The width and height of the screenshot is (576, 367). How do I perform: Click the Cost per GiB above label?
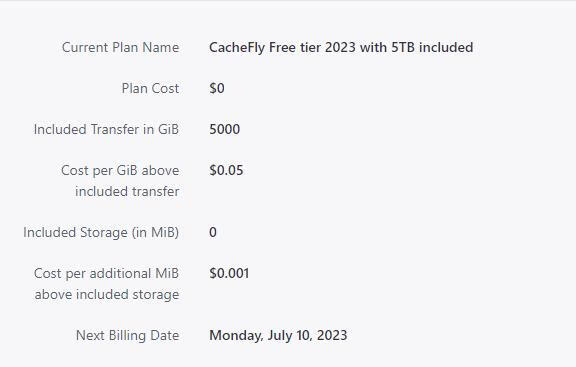[120, 170]
